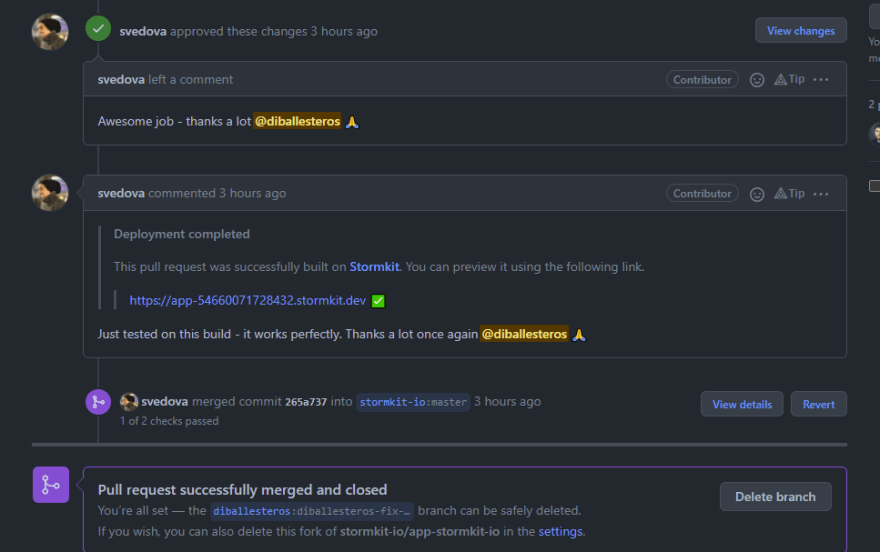Image resolution: width=880 pixels, height=552 pixels.
Task: Open svedova's avatar beside the approval
Action: (50, 32)
